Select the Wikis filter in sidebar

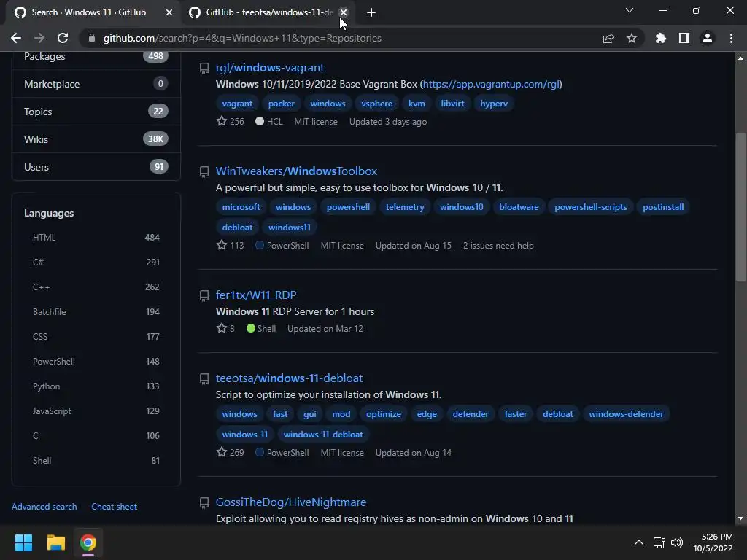[x=96, y=139]
